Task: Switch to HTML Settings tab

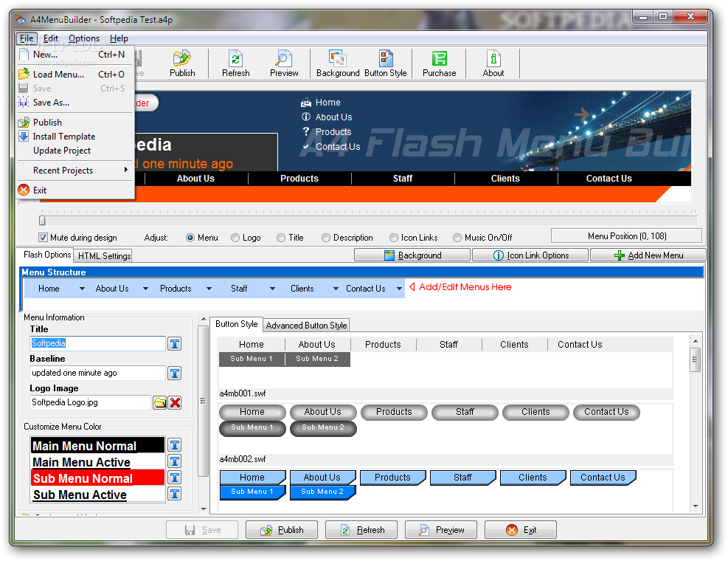Action: pyautogui.click(x=104, y=255)
